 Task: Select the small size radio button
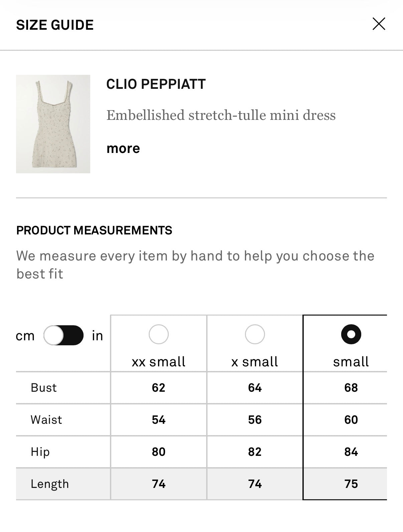click(x=351, y=334)
